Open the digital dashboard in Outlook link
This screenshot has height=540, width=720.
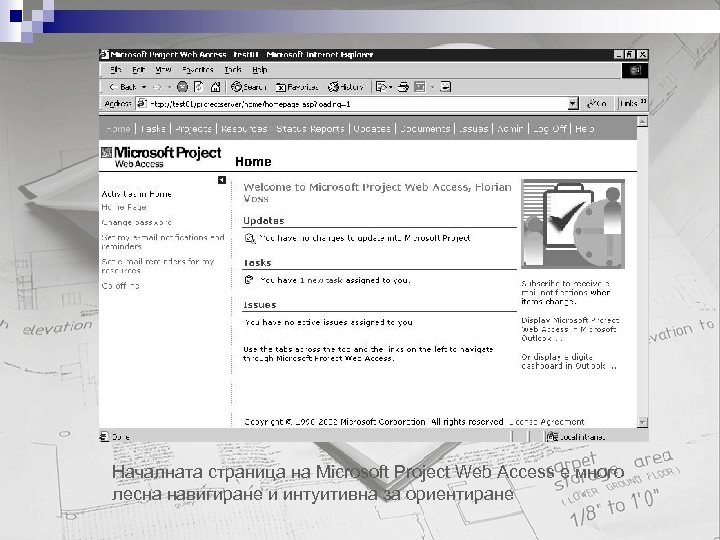tap(568, 361)
